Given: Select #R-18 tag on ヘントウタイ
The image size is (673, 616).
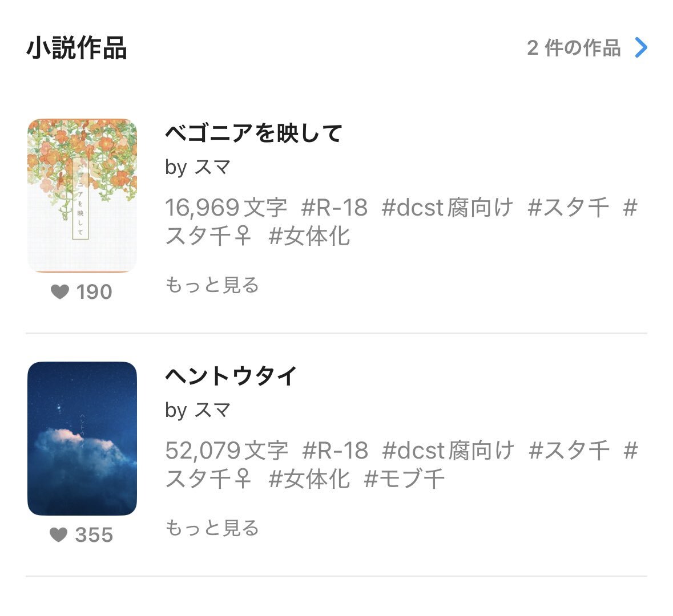Looking at the screenshot, I should [335, 451].
